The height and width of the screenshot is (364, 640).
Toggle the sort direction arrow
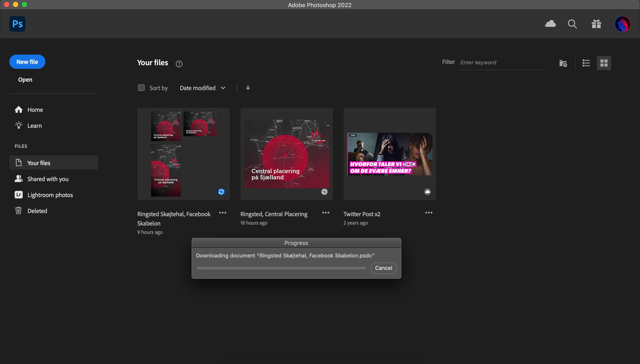248,88
